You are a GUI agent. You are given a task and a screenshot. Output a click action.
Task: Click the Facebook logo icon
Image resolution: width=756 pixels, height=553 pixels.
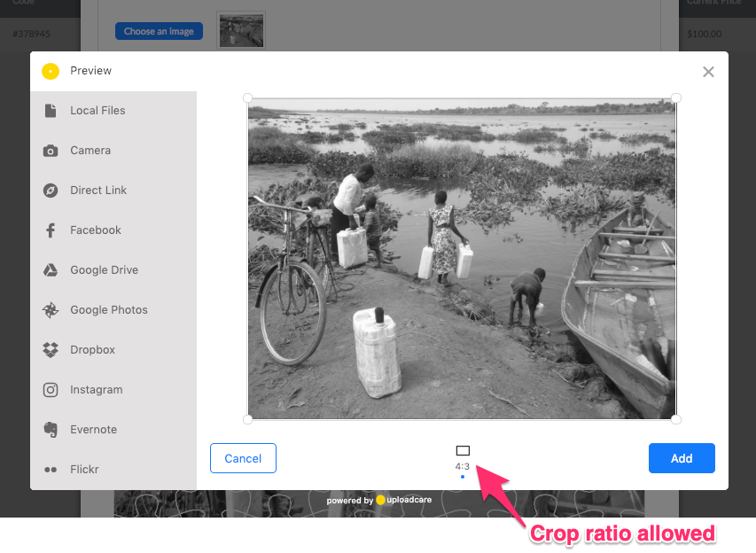click(x=51, y=230)
